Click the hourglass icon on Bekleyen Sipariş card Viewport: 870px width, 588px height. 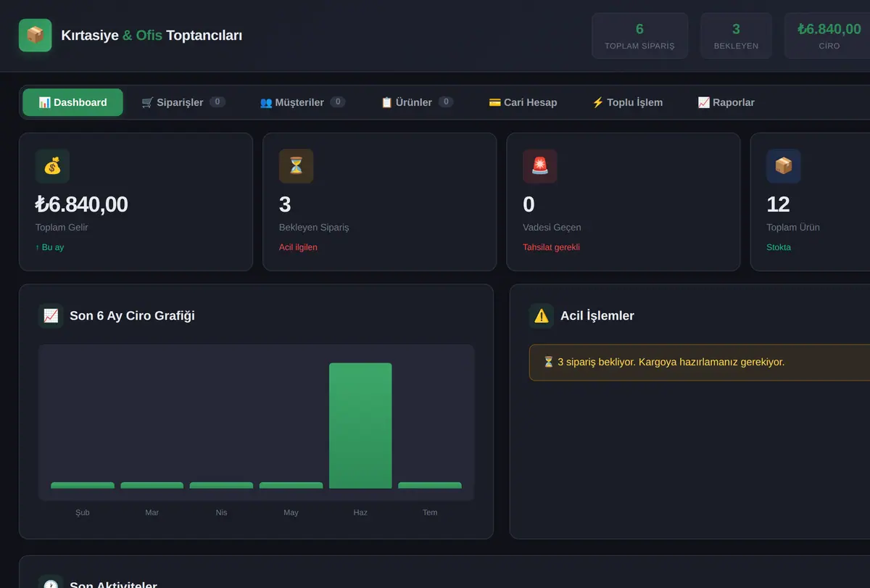[x=296, y=166]
